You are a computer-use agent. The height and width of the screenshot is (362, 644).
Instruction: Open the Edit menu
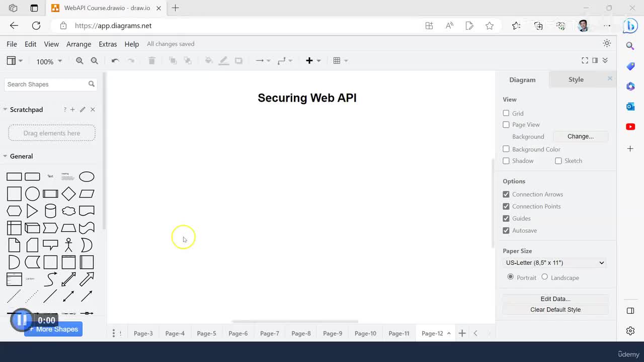coord(30,44)
